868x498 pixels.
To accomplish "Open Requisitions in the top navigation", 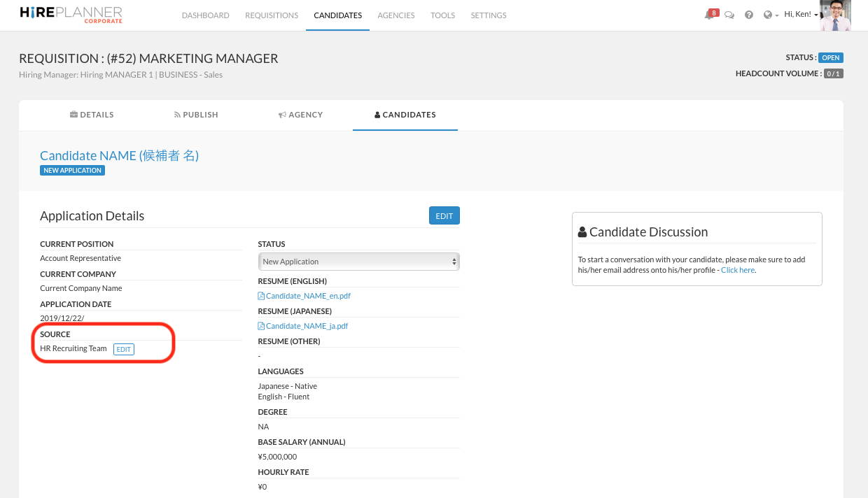I will coord(272,15).
